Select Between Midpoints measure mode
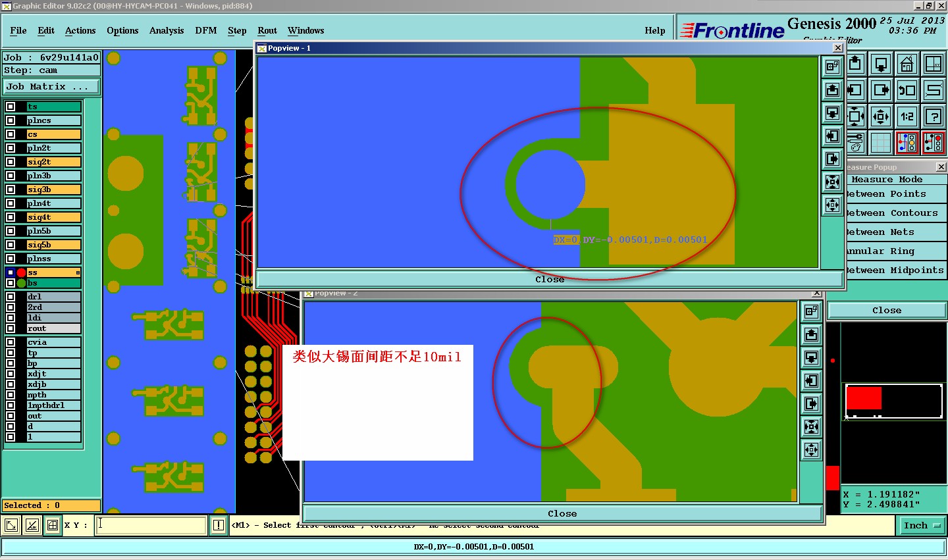Screen dimensions: 948x560 [895, 270]
